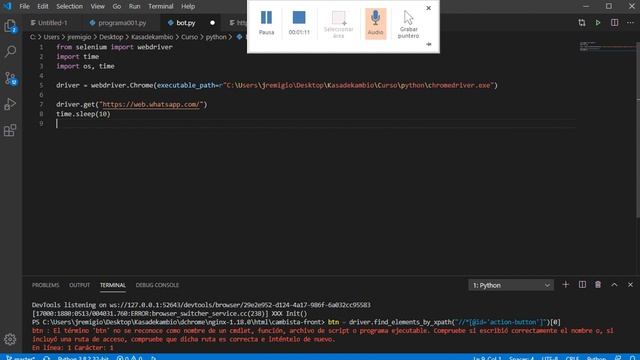Open the File menu

[x=24, y=7]
